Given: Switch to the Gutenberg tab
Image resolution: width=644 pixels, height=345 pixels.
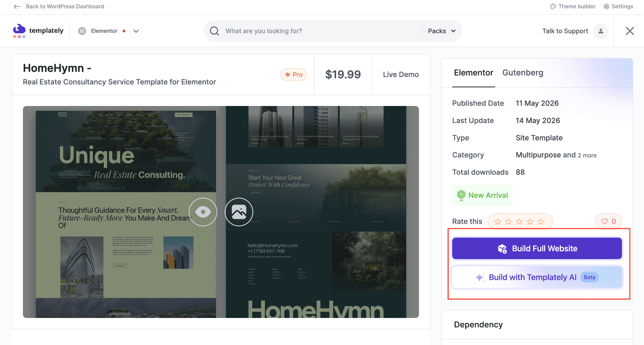Looking at the screenshot, I should [523, 73].
